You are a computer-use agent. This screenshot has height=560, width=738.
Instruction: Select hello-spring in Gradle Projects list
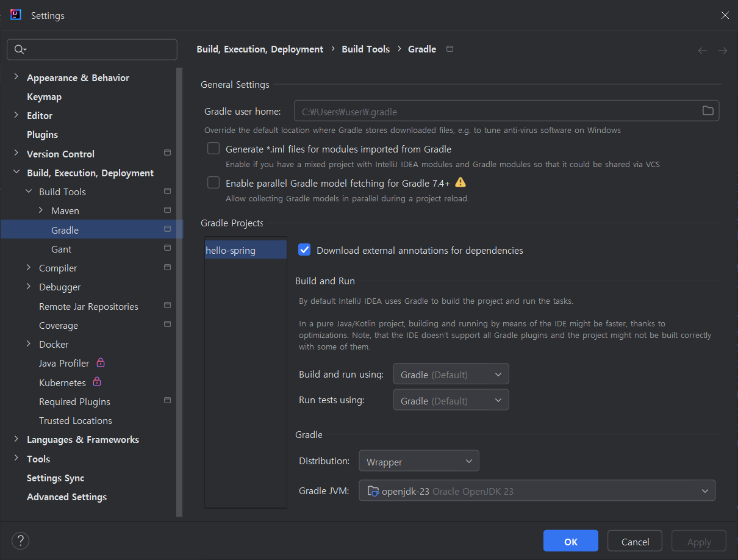(x=246, y=250)
